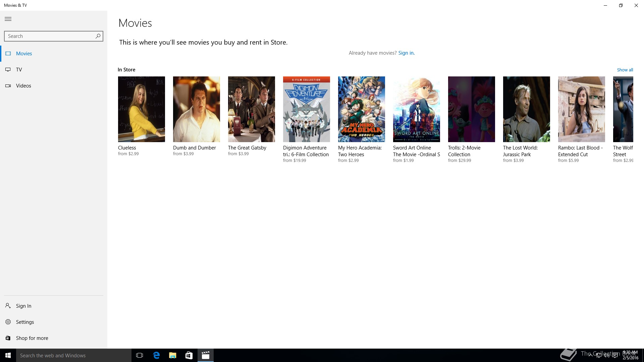Switch to the TV section
644x362 pixels.
point(54,70)
